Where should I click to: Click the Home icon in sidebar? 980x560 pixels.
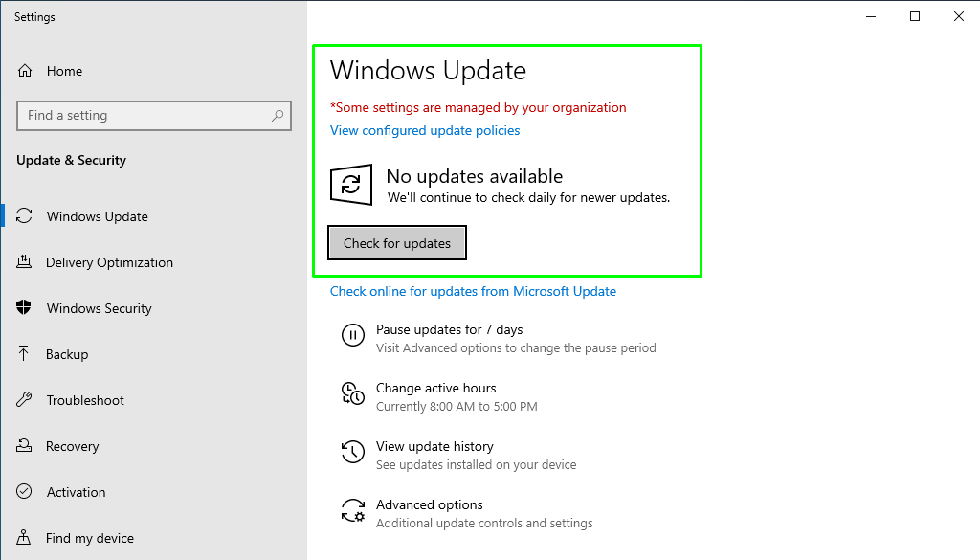point(26,71)
